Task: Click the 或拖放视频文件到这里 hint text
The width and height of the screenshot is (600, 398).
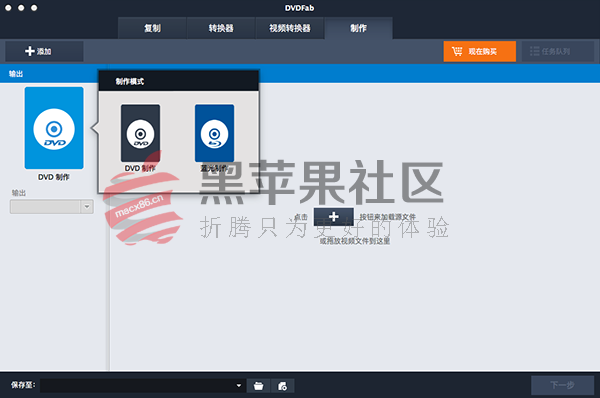Action: click(x=355, y=241)
